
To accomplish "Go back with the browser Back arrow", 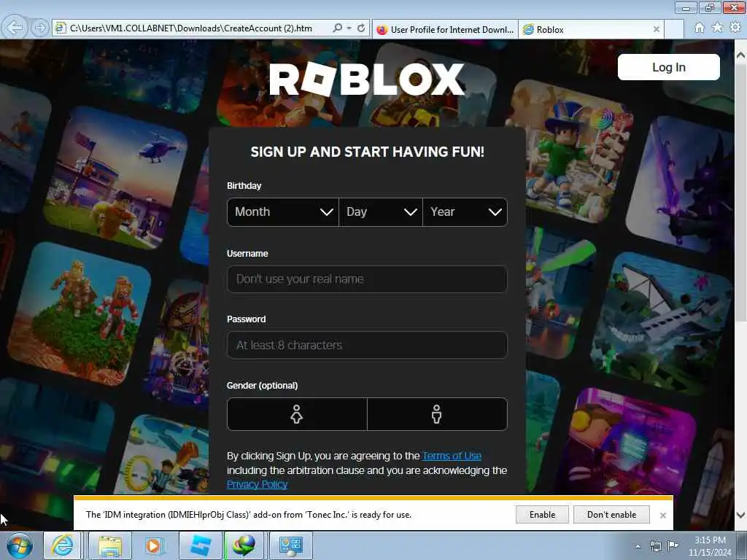I will (15, 28).
